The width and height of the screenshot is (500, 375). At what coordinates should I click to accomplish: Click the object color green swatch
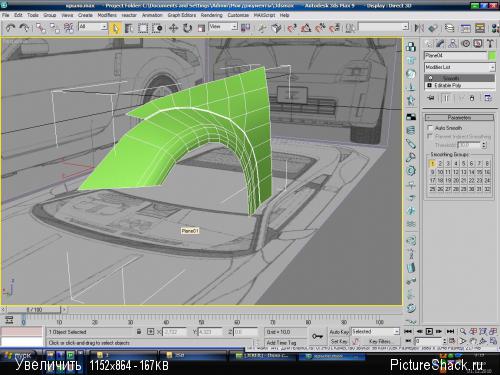[x=492, y=56]
